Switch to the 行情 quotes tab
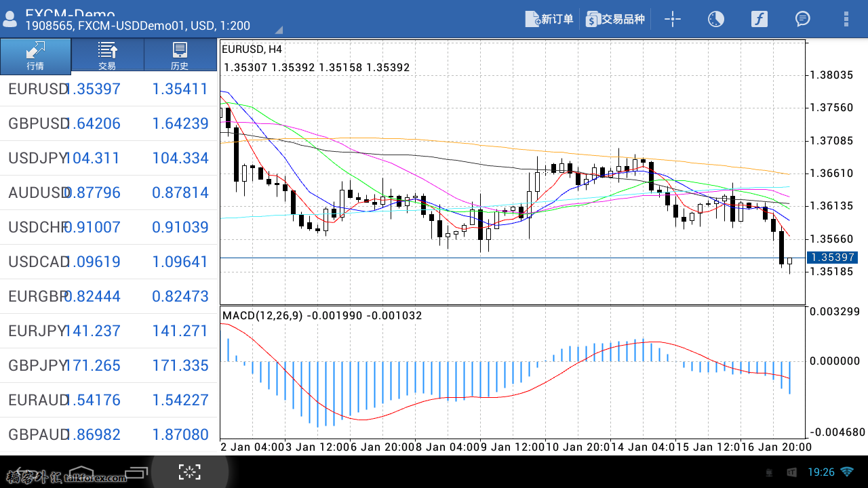Viewport: 868px width, 488px height. [35, 56]
